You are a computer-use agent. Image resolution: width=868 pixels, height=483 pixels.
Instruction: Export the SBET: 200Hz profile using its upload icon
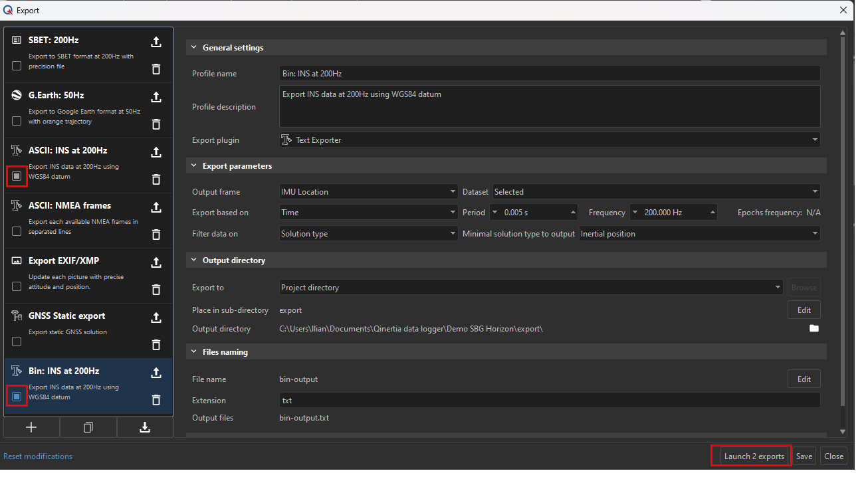(x=156, y=42)
